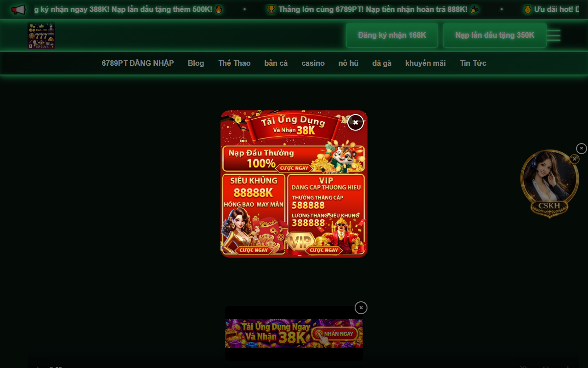Go to Thể Thao section
The width and height of the screenshot is (588, 368).
(x=234, y=63)
